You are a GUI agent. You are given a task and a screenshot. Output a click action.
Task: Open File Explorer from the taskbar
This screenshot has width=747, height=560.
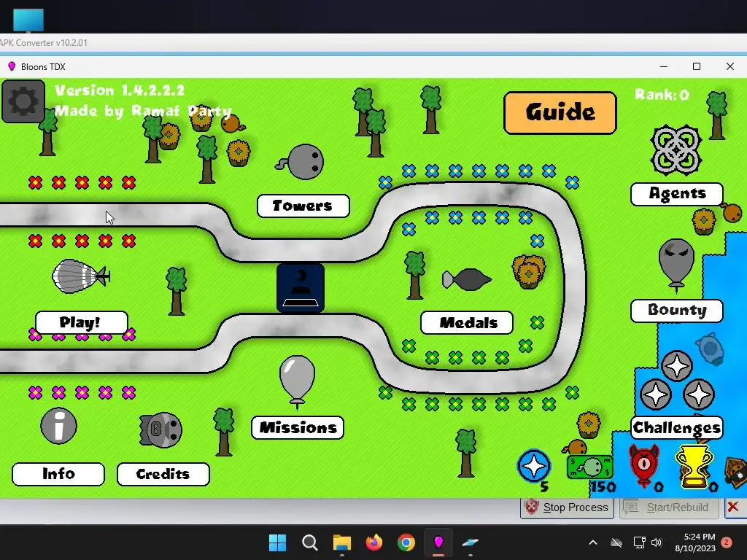click(341, 542)
